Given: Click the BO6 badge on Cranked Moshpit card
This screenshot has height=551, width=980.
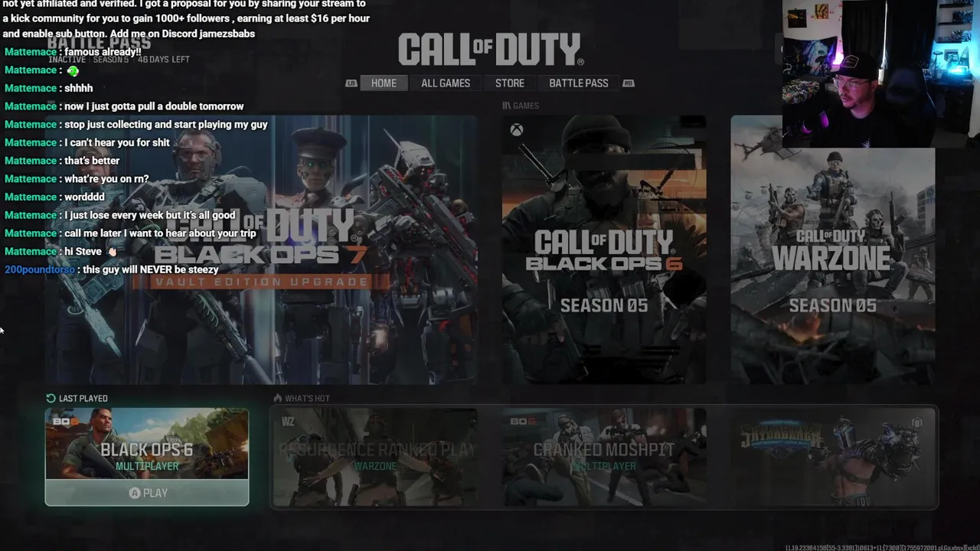Looking at the screenshot, I should (522, 422).
